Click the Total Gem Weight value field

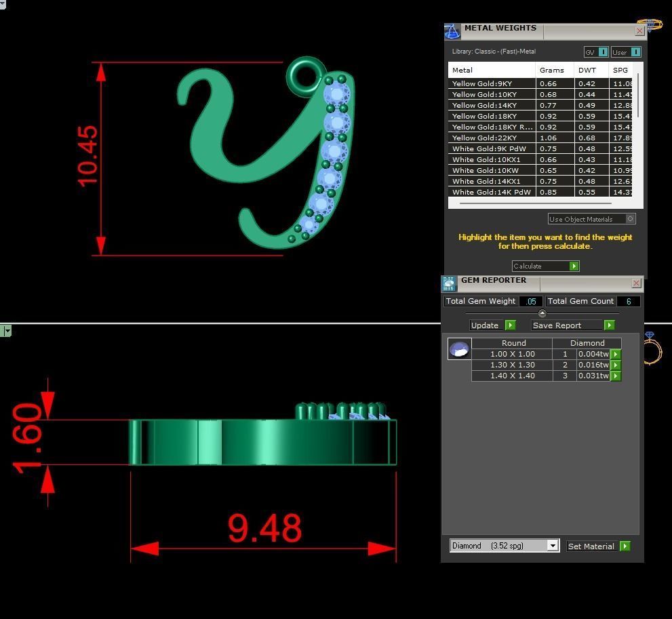531,301
